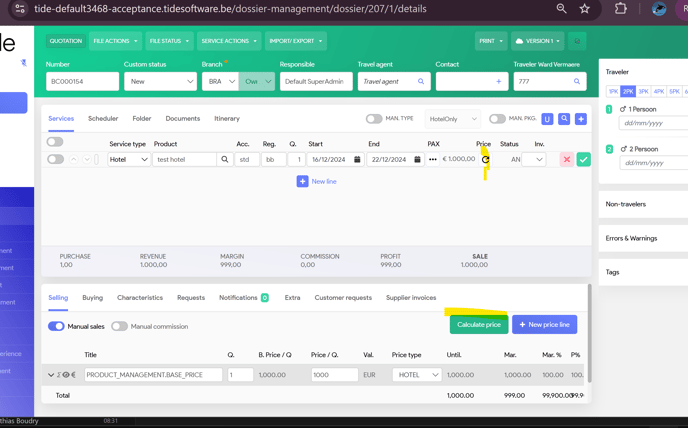Screen dimensions: 688x428
Task: Open the Custom status dropdown showing New
Action: click(159, 82)
